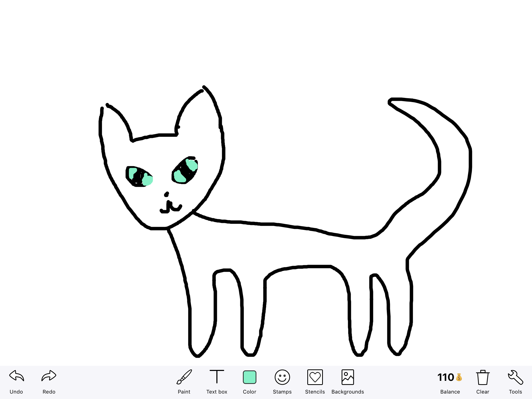Image resolution: width=532 pixels, height=399 pixels.
Task: Click the cat's right green eye
Action: [x=185, y=171]
